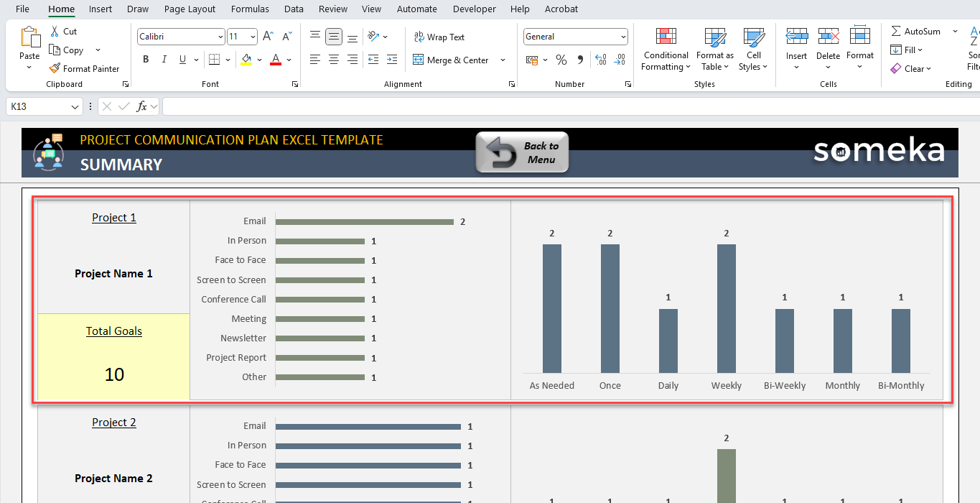Click the Increase Decimal icon
The image size is (980, 503).
click(600, 60)
